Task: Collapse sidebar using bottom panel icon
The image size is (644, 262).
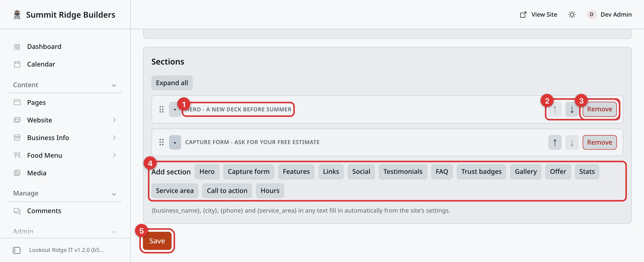Action: point(17,250)
